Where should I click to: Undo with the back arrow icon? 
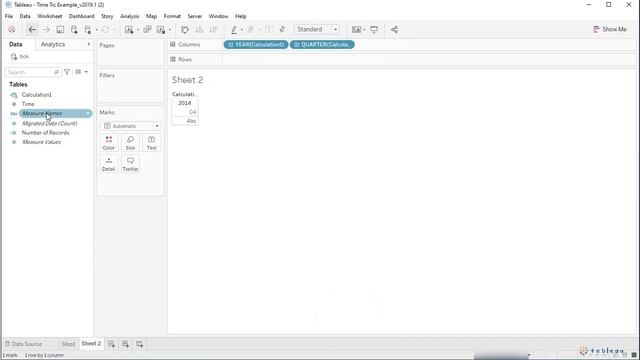tap(32, 29)
